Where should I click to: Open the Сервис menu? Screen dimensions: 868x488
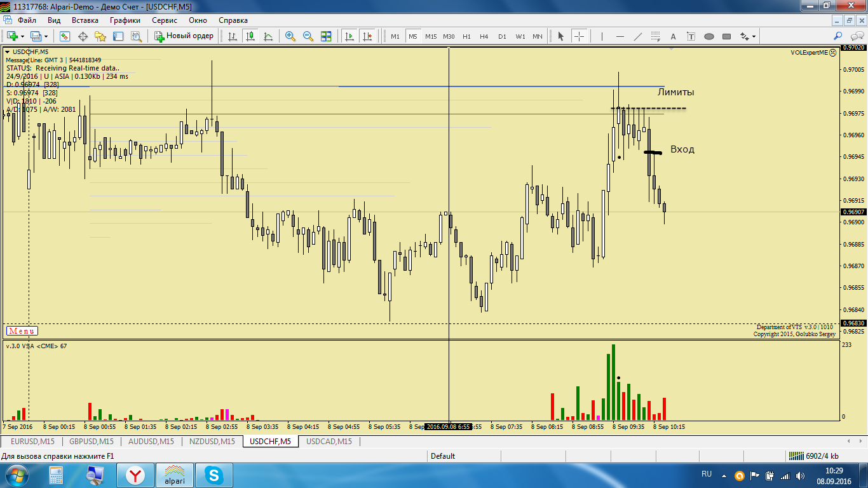164,20
